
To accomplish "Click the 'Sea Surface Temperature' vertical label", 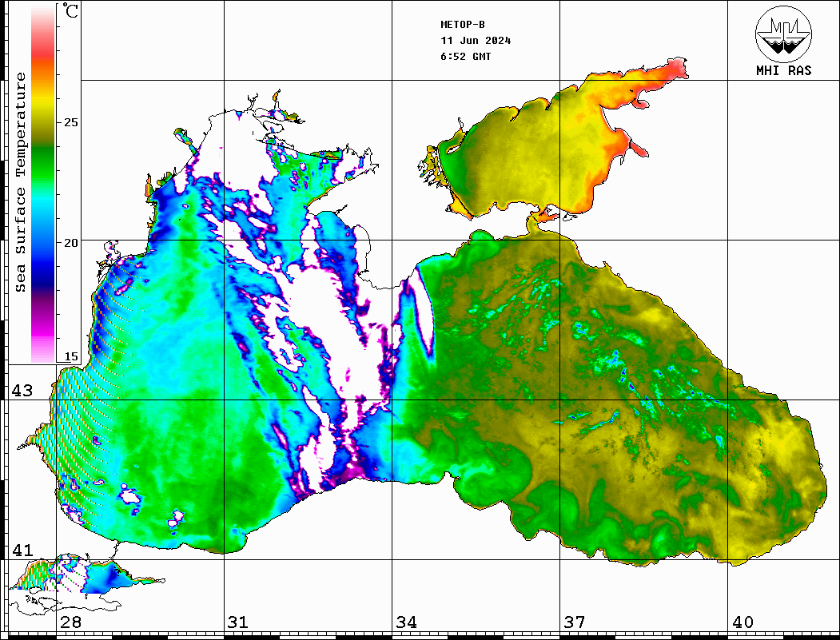I will tap(20, 183).
